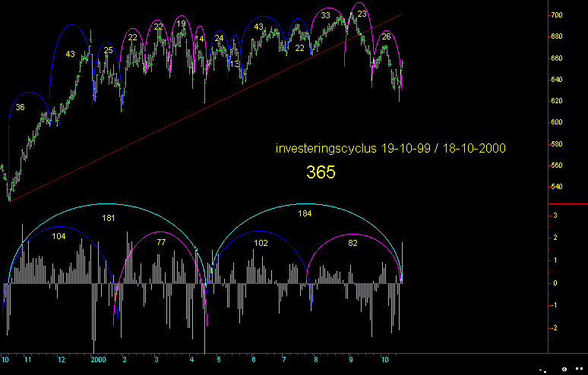Viewport: 588px width, 375px height.
Task: Click the 680 price axis value
Action: 557,36
